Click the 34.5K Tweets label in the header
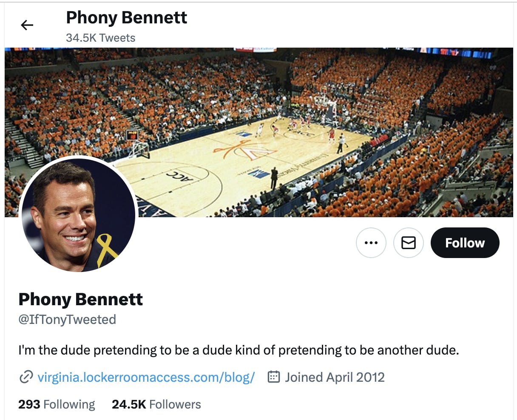The image size is (517, 420). (x=100, y=38)
